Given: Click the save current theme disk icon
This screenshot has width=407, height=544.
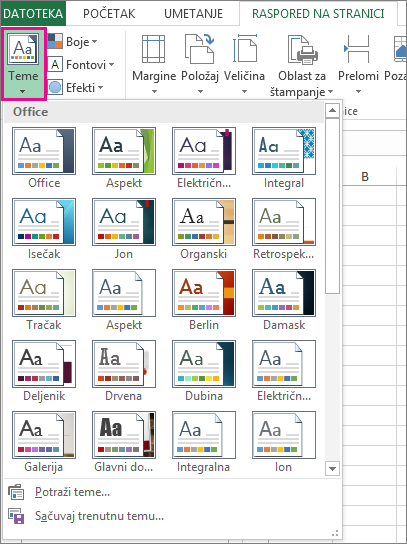Looking at the screenshot, I should 16,516.
